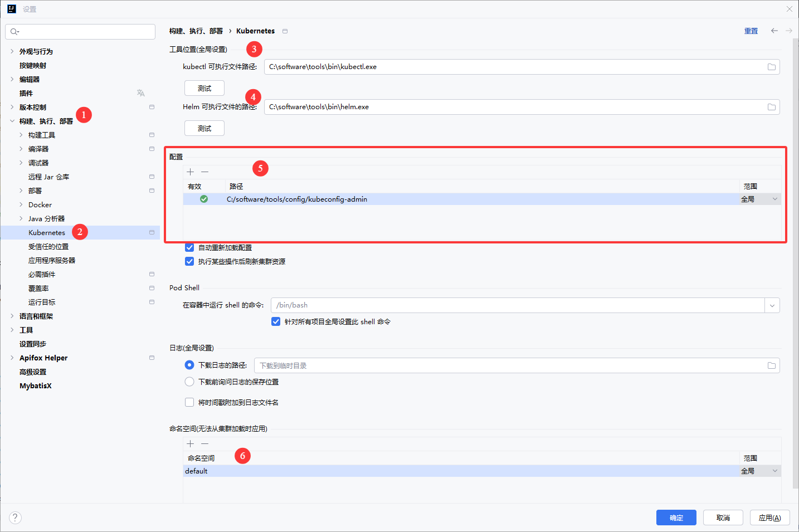
Task: Click the 重置 link
Action: 751,31
